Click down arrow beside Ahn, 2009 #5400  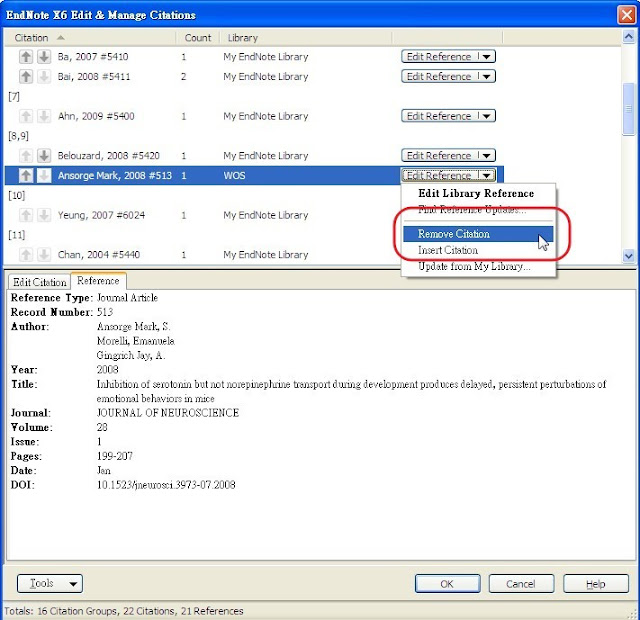click(x=44, y=116)
